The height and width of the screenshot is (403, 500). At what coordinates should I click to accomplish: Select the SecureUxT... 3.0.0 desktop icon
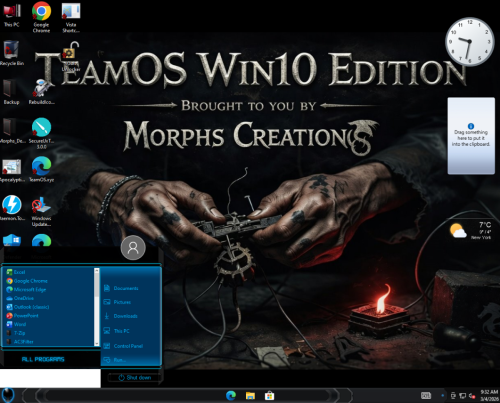[x=41, y=133]
